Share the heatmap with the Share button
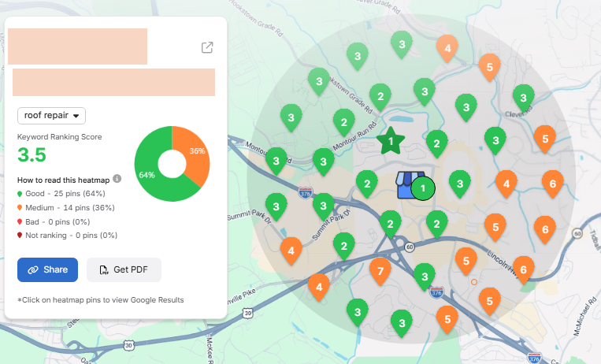The height and width of the screenshot is (364, 601). point(47,269)
